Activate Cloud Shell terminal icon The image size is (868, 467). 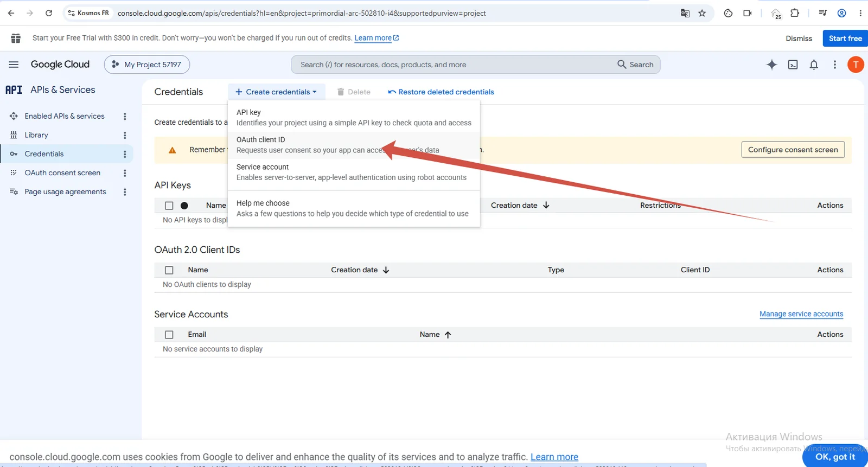point(793,65)
